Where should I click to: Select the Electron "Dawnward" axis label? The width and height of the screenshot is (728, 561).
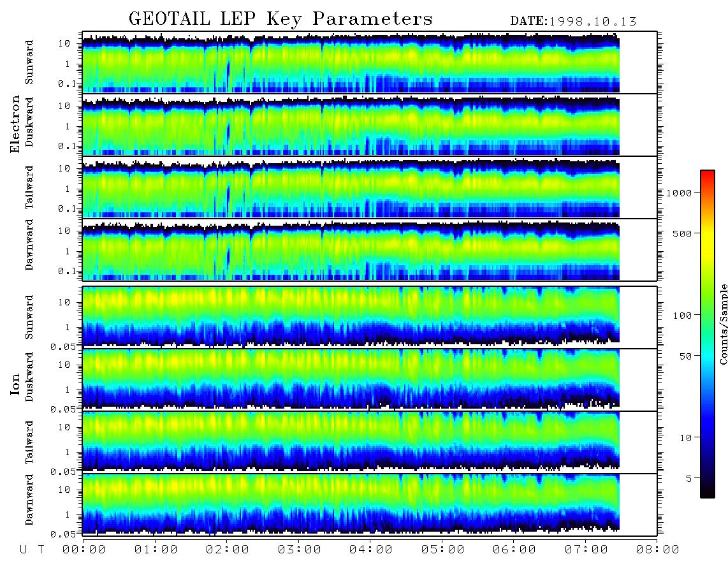point(29,245)
